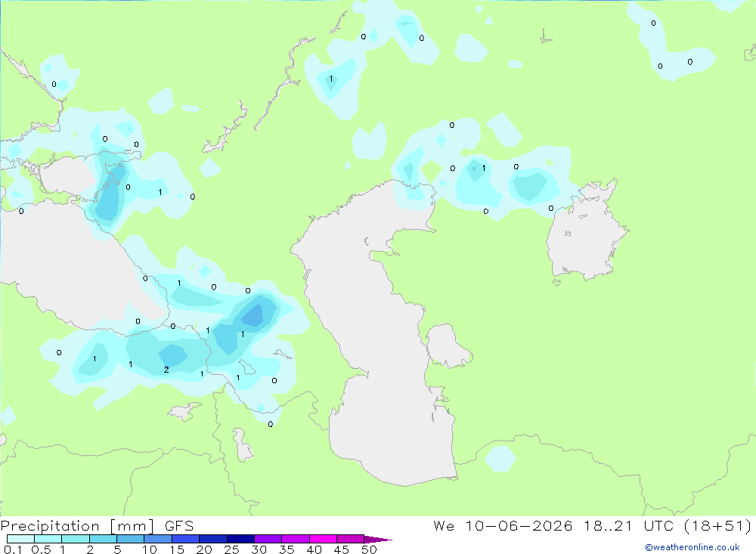Pick the 25–30 mm dark blue swatch
756x554 pixels.
tap(240, 539)
